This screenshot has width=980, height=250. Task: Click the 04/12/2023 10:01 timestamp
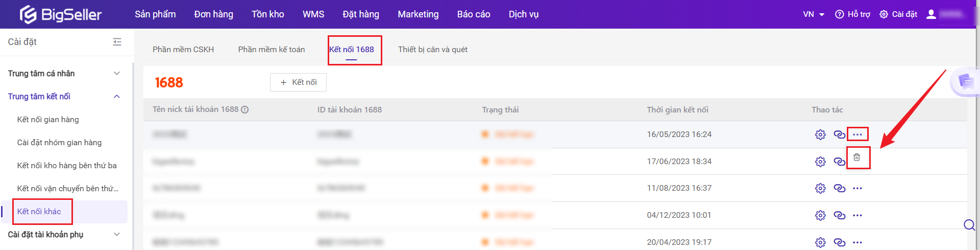(x=679, y=215)
